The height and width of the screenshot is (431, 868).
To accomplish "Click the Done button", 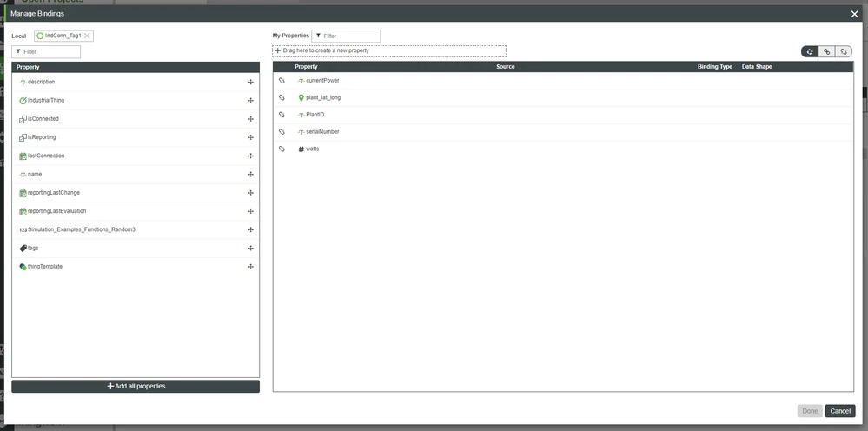I will [810, 411].
